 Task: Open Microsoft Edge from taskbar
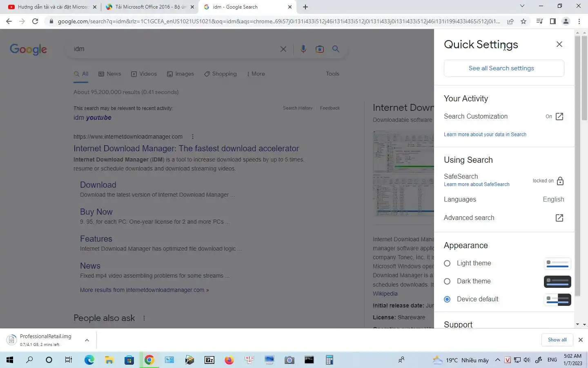click(89, 360)
